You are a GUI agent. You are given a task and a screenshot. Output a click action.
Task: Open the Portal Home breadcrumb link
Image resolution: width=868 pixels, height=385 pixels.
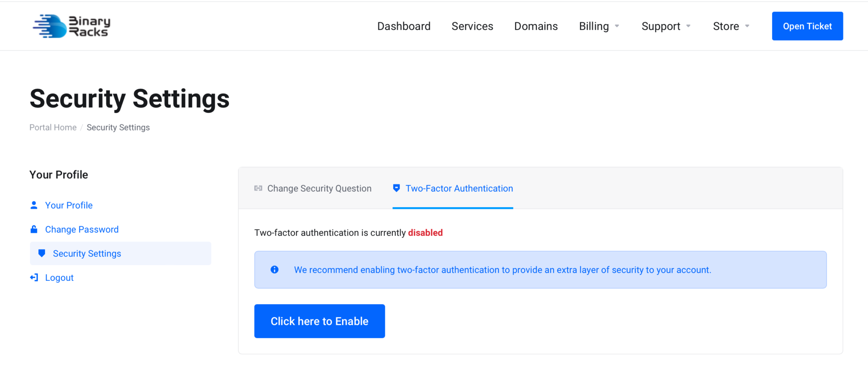coord(53,127)
